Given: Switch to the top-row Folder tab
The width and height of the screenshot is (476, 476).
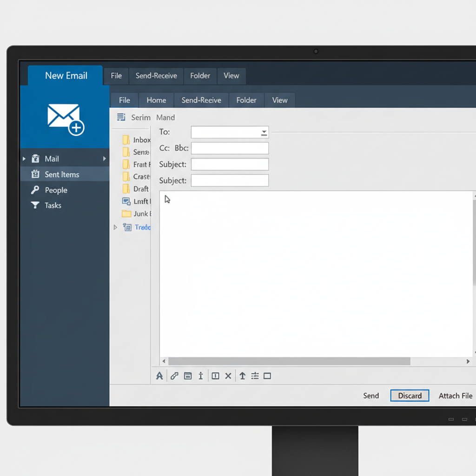Looking at the screenshot, I should pos(200,76).
